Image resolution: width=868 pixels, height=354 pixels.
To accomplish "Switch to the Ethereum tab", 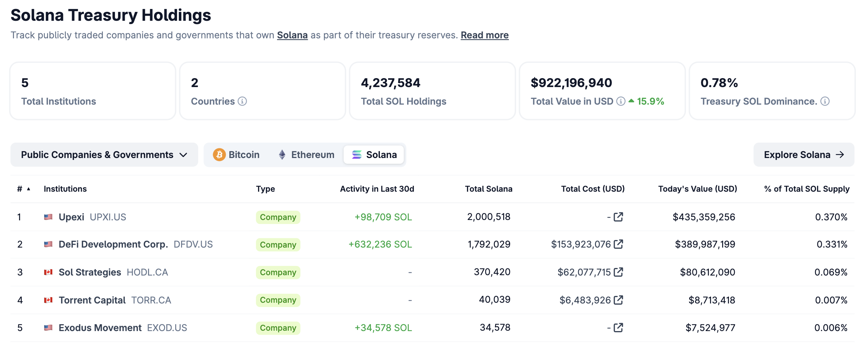I will point(306,155).
